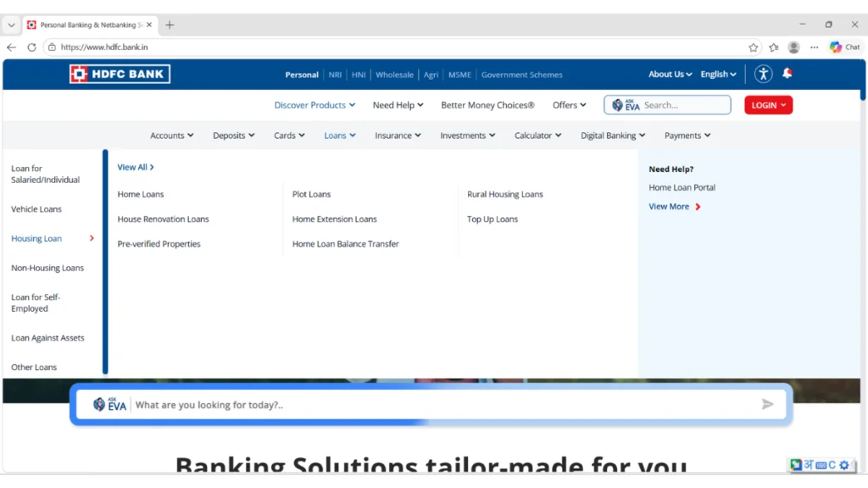Open Plot Loans link
Viewport: 868px width, 488px height.
click(x=311, y=194)
